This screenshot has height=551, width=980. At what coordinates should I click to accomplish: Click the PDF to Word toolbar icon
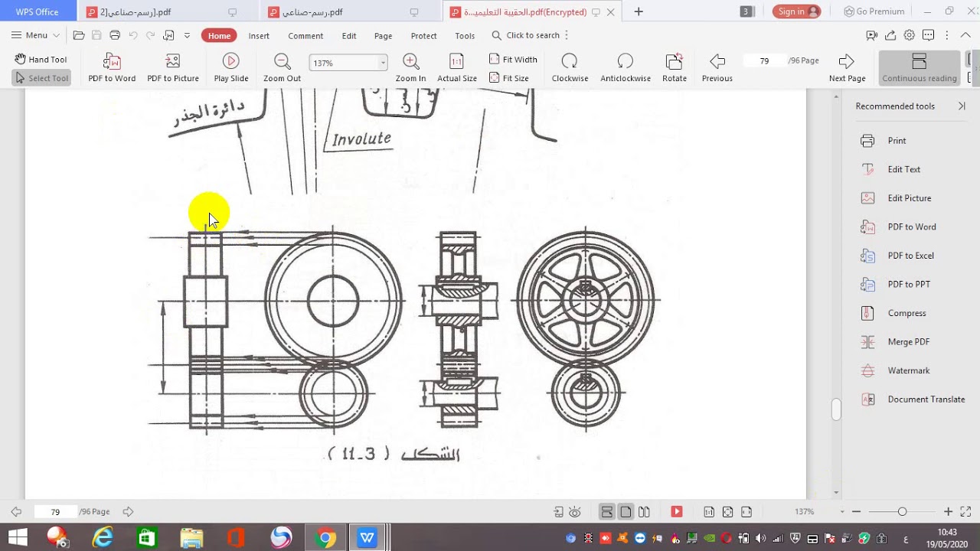tap(112, 67)
